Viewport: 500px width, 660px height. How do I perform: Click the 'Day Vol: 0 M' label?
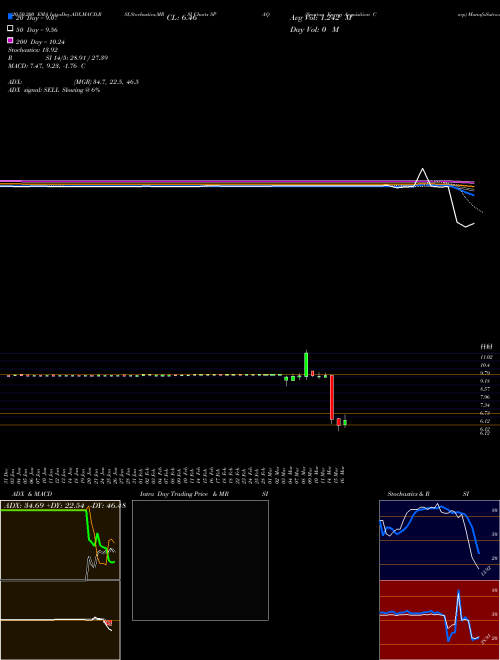click(x=314, y=30)
